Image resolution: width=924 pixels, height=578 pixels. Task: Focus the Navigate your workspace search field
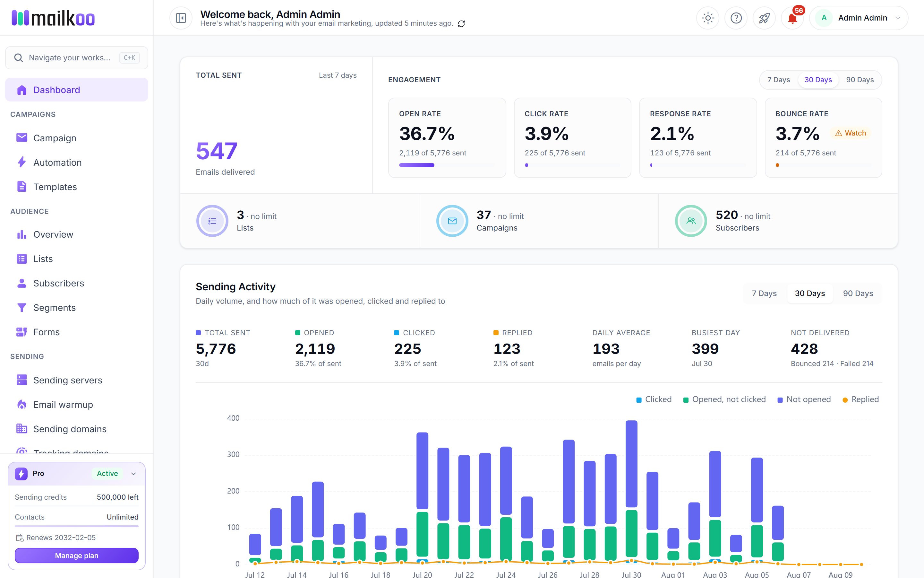(77, 58)
